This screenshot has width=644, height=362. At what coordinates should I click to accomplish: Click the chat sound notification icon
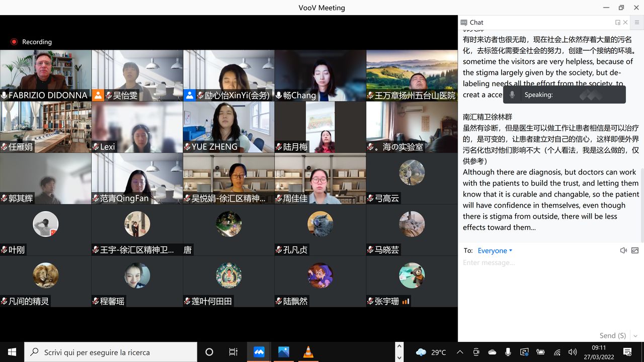coord(623,250)
